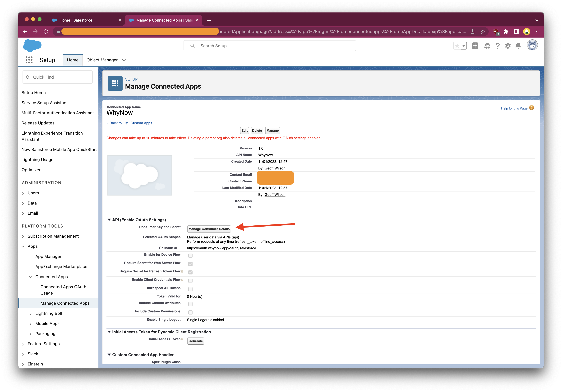
Task: Open the setup gear icon
Action: pos(508,46)
